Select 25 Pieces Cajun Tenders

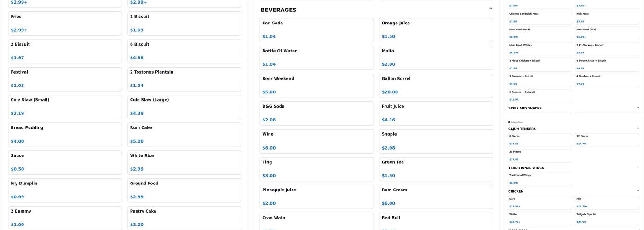point(540,155)
